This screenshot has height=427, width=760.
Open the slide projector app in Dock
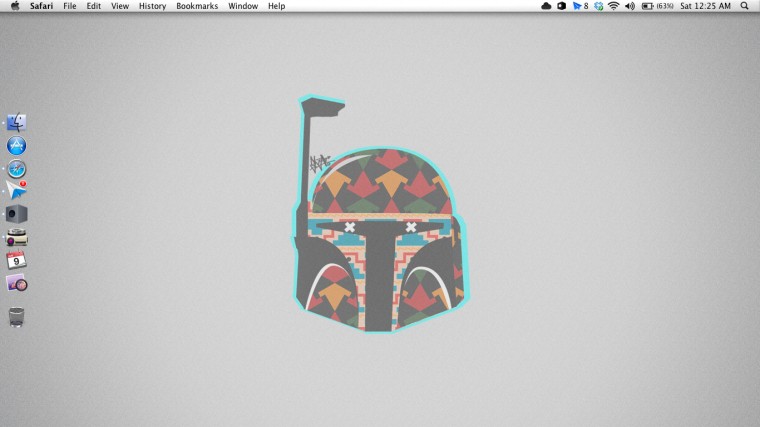tap(16, 237)
